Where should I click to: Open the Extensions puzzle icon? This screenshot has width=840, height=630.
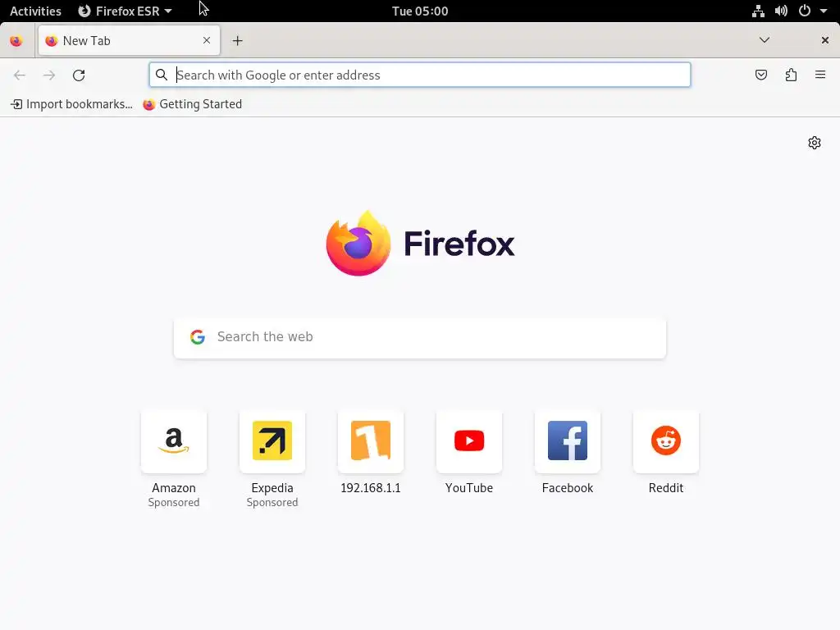tap(791, 75)
